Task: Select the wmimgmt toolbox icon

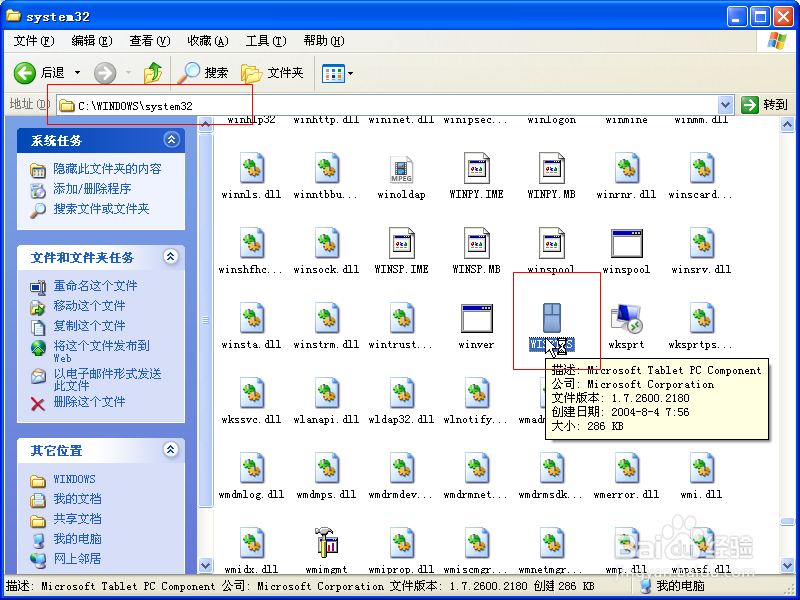Action: pos(326,544)
